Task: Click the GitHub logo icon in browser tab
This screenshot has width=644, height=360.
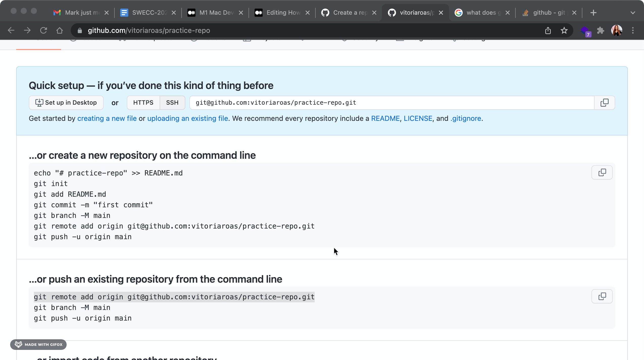Action: click(x=391, y=12)
